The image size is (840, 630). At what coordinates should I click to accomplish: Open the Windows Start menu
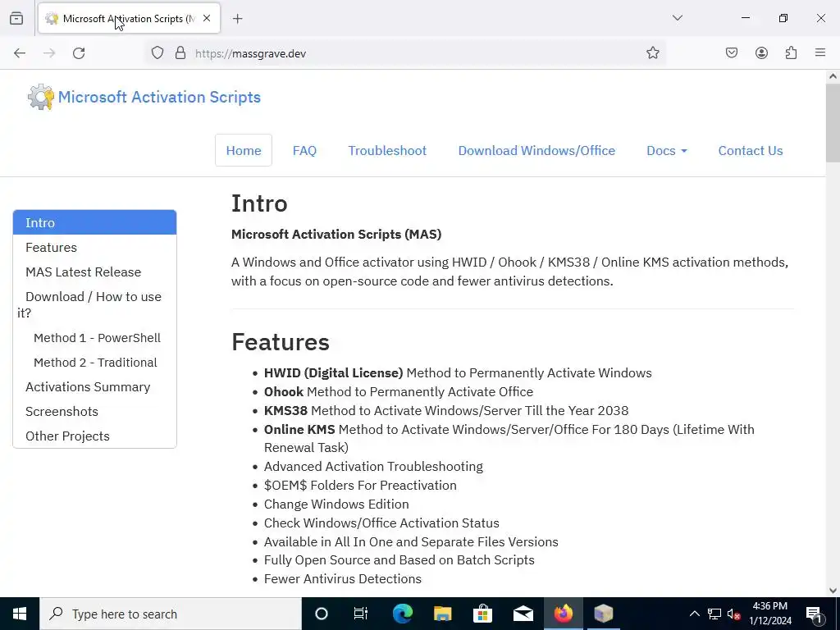[20, 614]
